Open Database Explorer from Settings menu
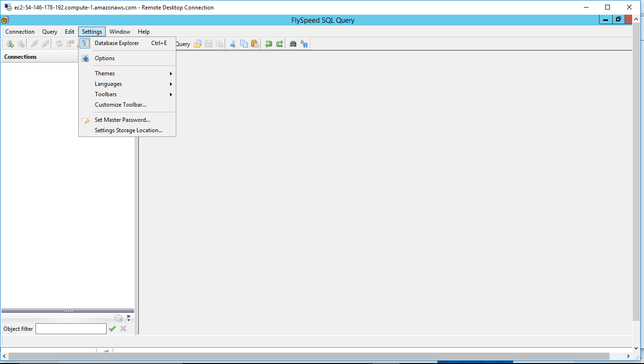 click(x=117, y=43)
